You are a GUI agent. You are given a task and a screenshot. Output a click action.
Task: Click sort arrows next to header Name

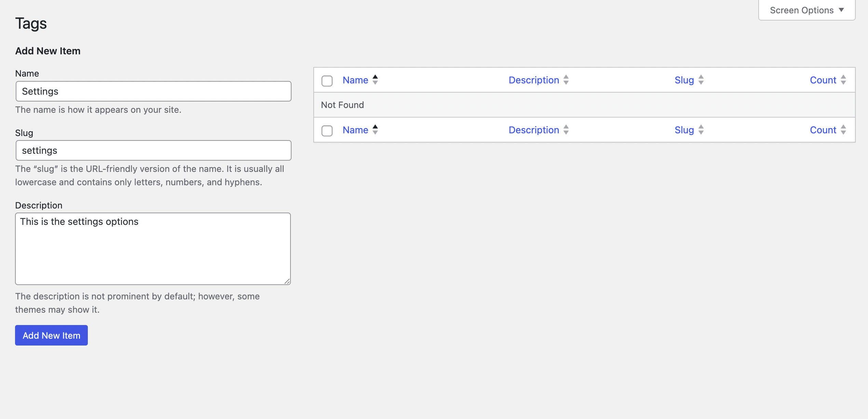click(x=375, y=80)
